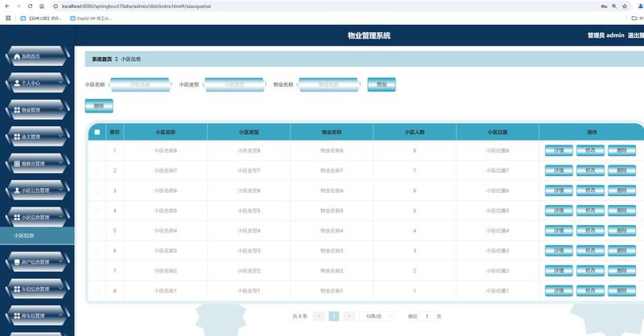Click the grid icon on 停车位管理
The width and height of the screenshot is (644, 336).
[x=17, y=315]
